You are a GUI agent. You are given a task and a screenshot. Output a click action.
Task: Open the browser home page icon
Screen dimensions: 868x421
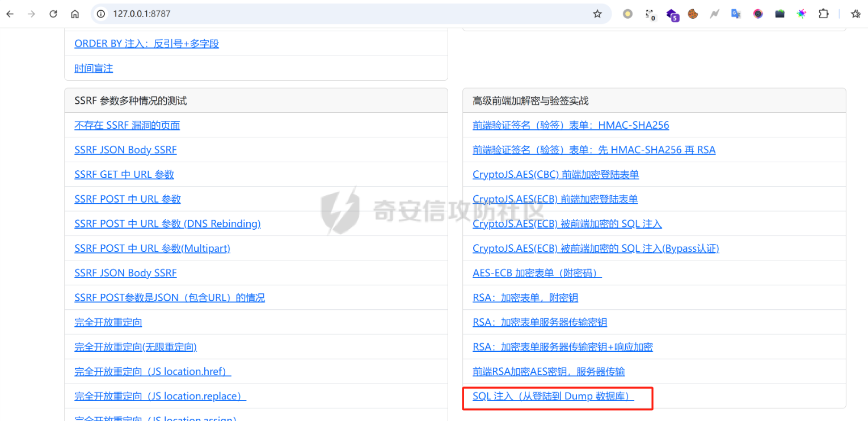pyautogui.click(x=75, y=14)
